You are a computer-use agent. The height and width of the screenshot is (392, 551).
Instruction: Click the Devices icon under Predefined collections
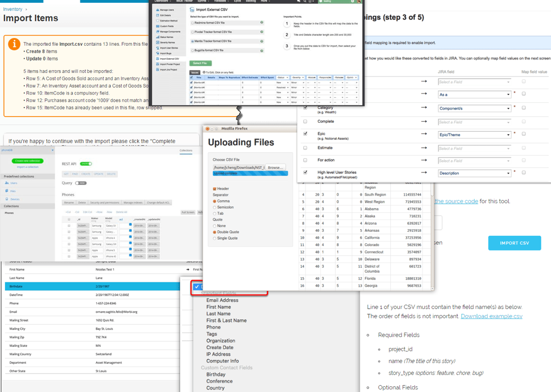tap(7, 199)
